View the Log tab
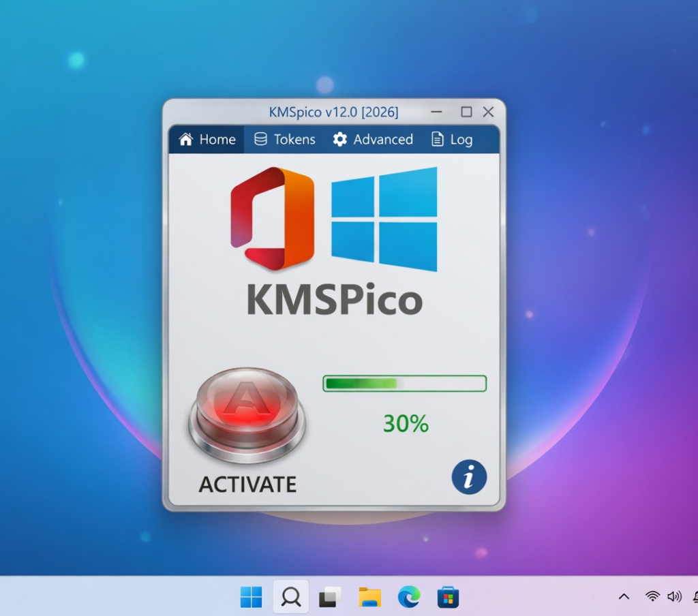Viewport: 698px width, 616px height. pyautogui.click(x=452, y=139)
